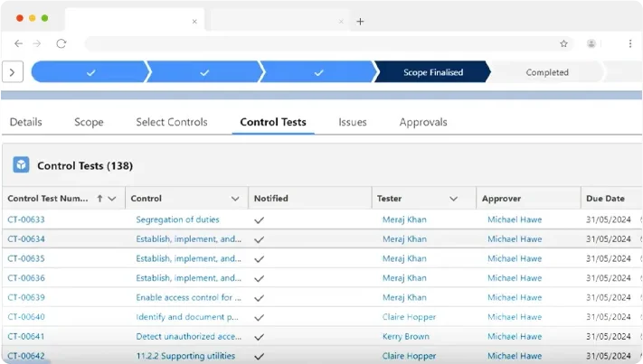643x364 pixels.
Task: Open the browser profile avatar icon
Action: click(591, 43)
